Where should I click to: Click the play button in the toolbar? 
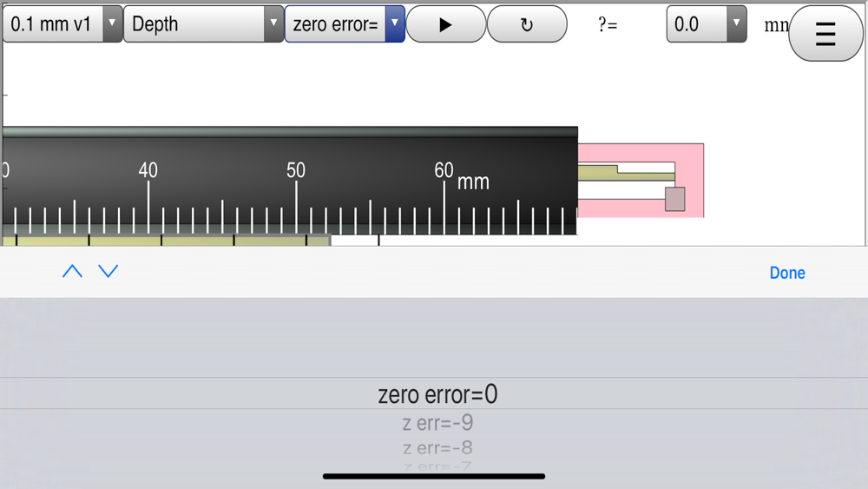click(x=445, y=24)
